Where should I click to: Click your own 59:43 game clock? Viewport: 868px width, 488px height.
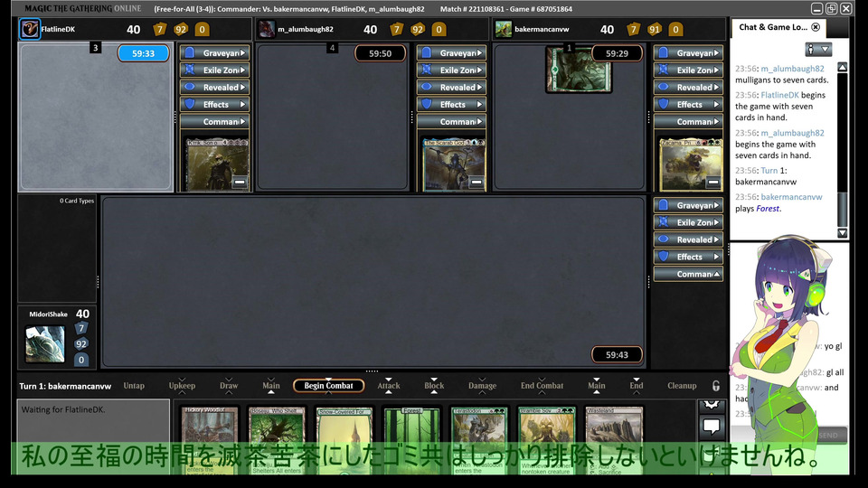pos(617,354)
